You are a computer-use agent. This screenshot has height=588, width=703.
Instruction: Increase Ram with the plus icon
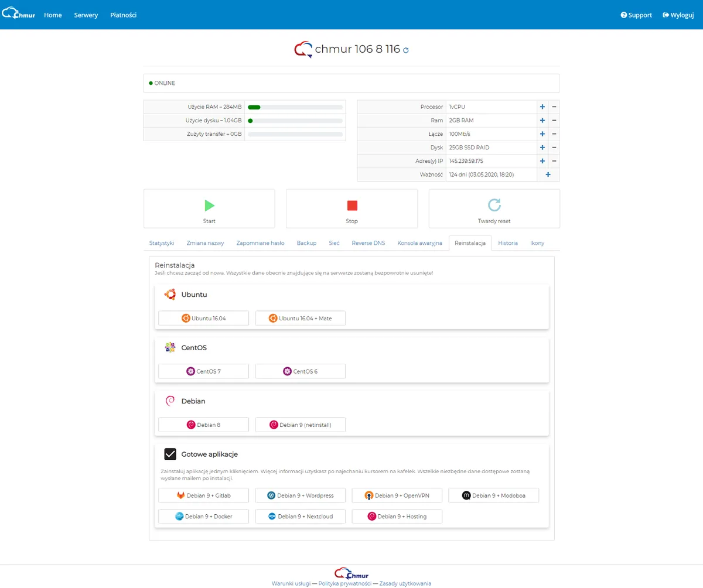pyautogui.click(x=542, y=121)
